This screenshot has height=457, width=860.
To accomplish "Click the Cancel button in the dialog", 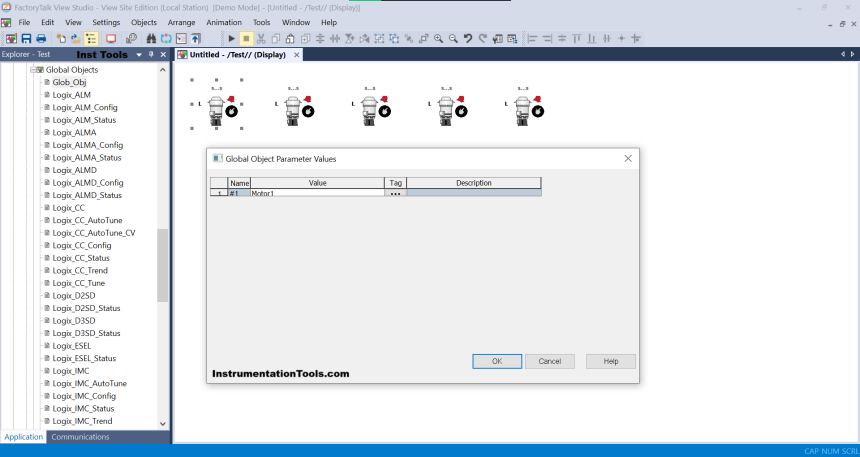I will [x=550, y=361].
